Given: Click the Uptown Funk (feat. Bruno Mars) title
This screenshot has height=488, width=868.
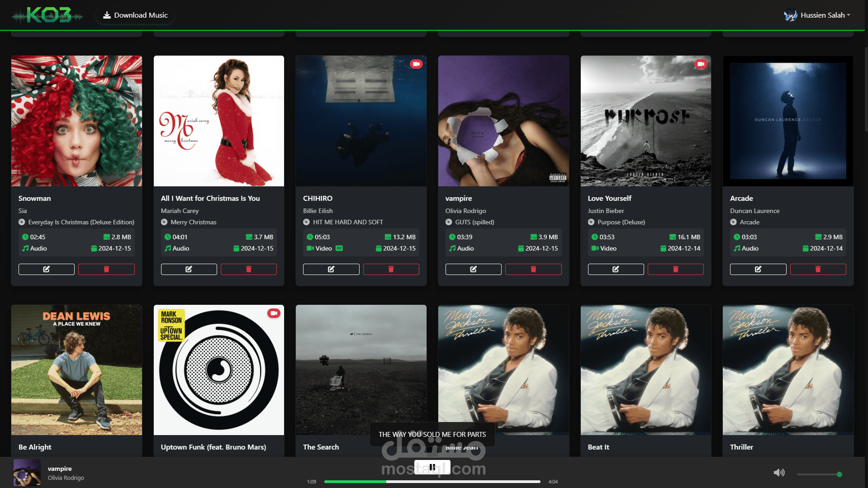Looking at the screenshot, I should pos(213,447).
